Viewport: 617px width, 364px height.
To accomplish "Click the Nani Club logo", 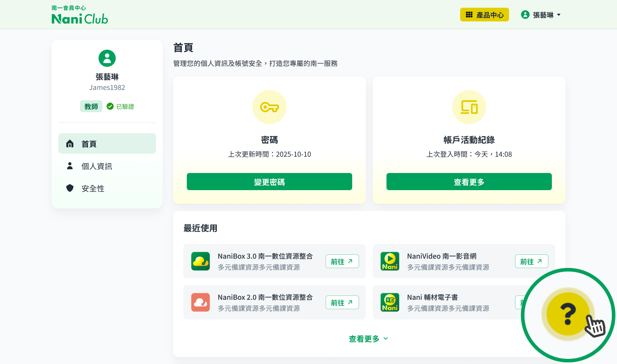I will pyautogui.click(x=80, y=15).
